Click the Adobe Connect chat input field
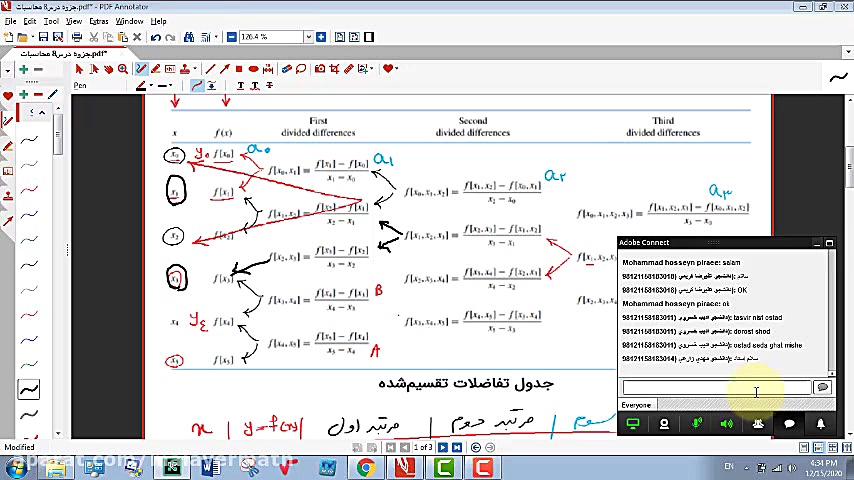Screen dimensions: 854x480 click(x=716, y=388)
